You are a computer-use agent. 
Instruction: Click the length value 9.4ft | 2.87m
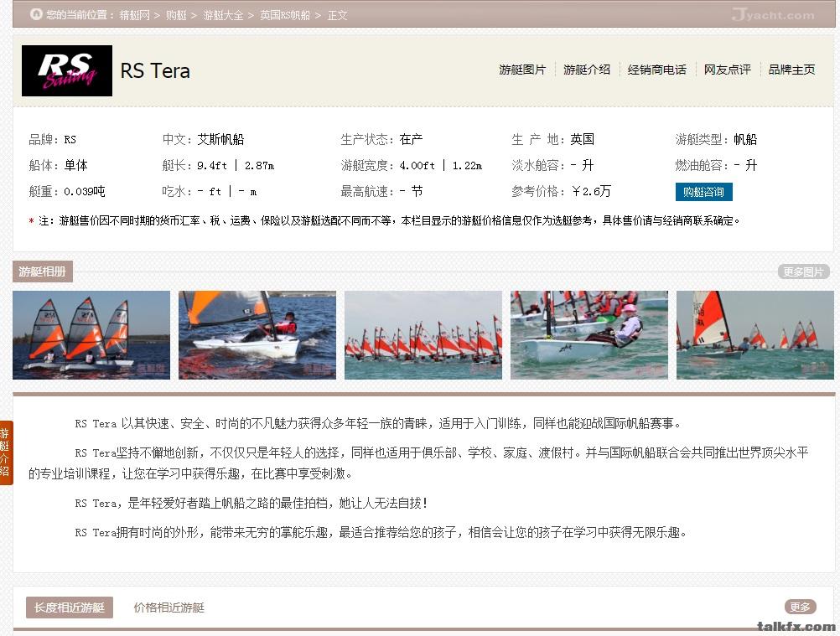[x=236, y=165]
